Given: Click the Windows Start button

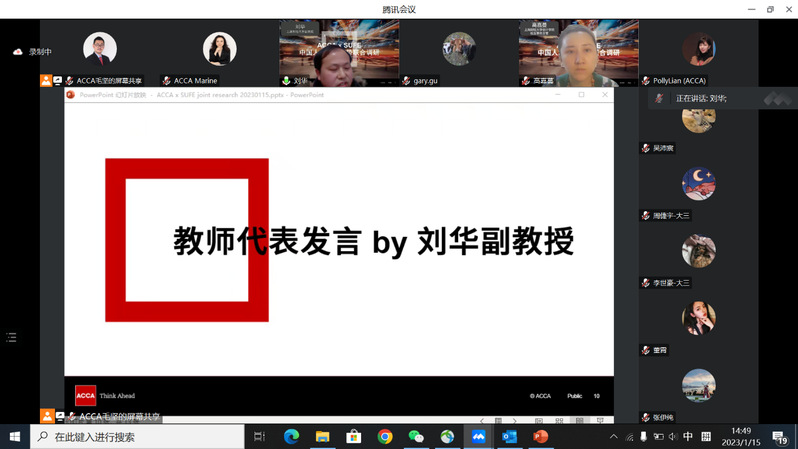Looking at the screenshot, I should click(x=15, y=437).
